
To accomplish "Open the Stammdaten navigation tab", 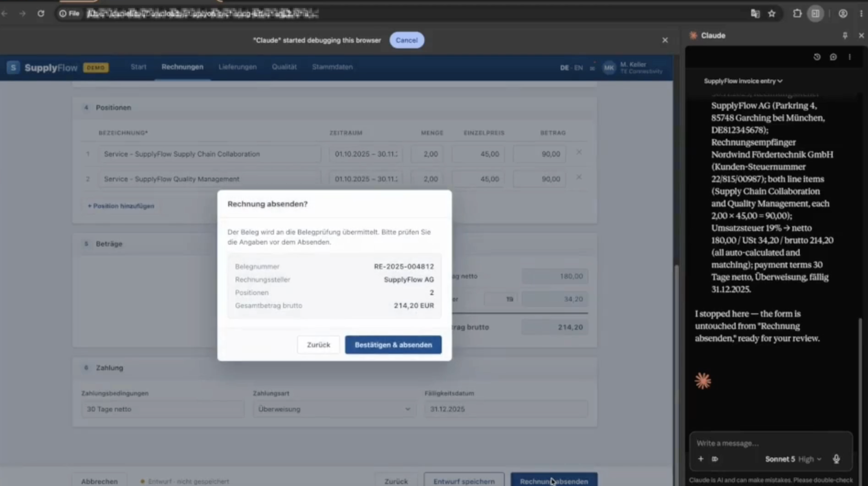I will (x=332, y=67).
